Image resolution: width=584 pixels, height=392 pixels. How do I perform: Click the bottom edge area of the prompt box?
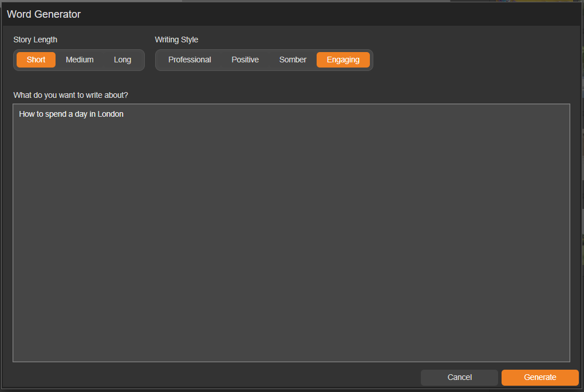(x=291, y=356)
